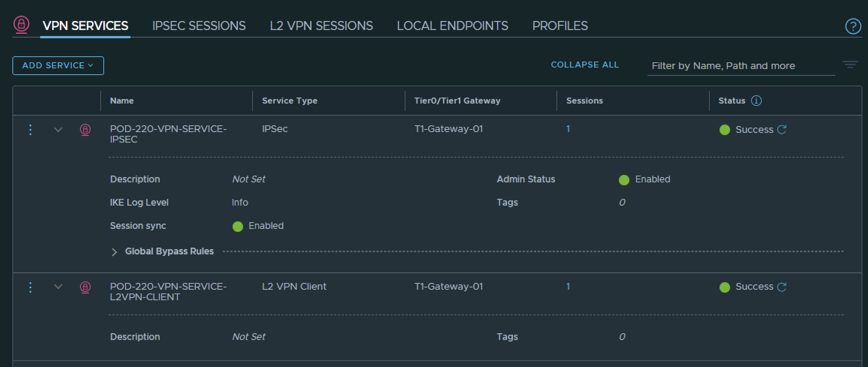Expand the Global Bypass Rules section
Image resolution: width=868 pixels, height=367 pixels.
pyautogui.click(x=114, y=252)
